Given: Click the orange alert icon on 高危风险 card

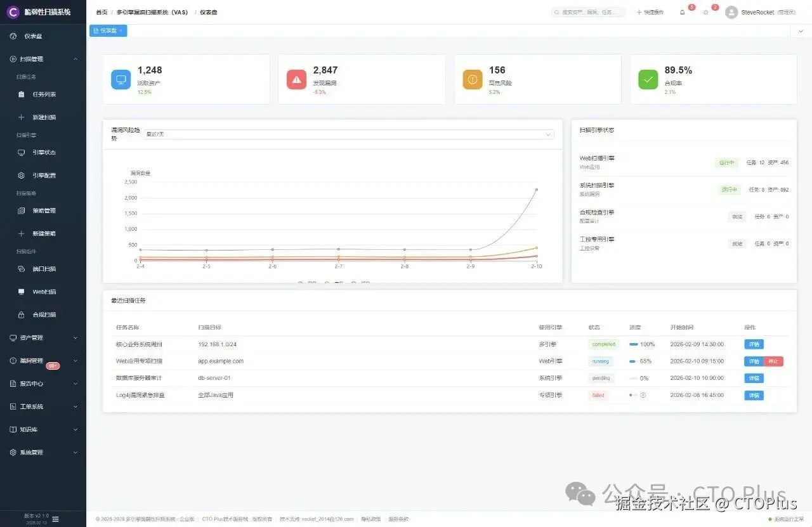Looking at the screenshot, I should coord(473,79).
